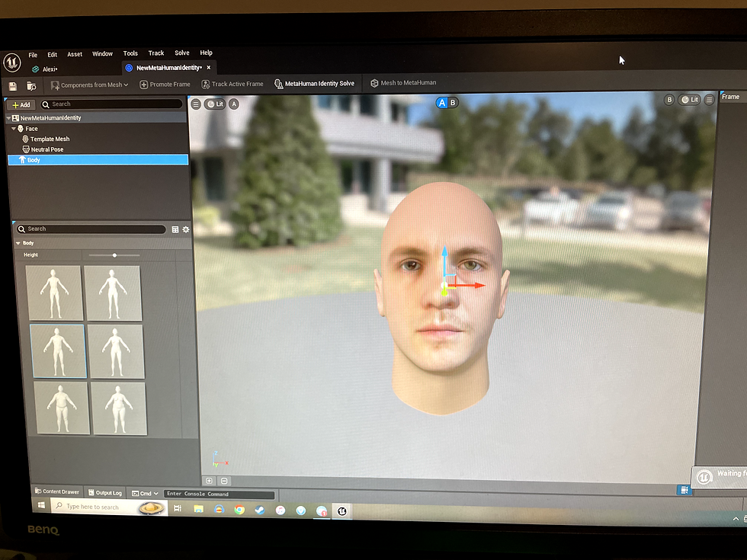Click the left viewport A view button
747x560 pixels.
234,104
